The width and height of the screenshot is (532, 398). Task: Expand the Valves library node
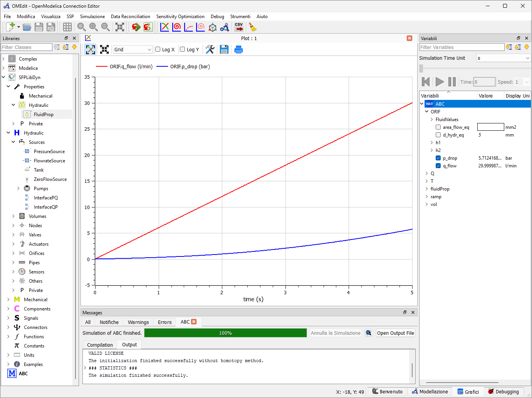click(x=13, y=235)
